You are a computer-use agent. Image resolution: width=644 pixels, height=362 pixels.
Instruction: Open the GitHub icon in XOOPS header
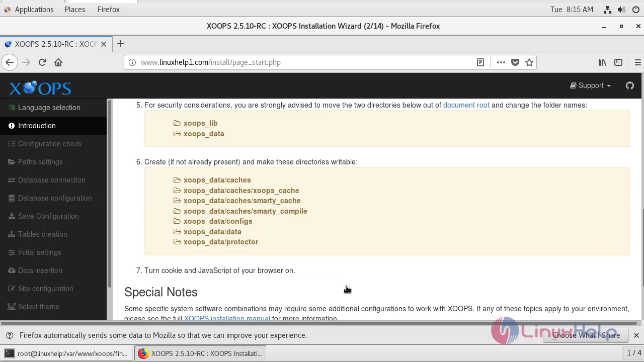coord(630,85)
